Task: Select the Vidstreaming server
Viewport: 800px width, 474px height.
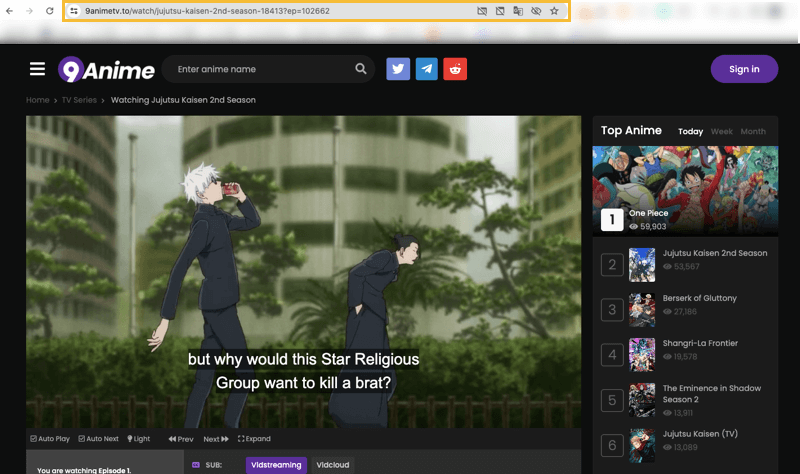Action: click(x=276, y=465)
